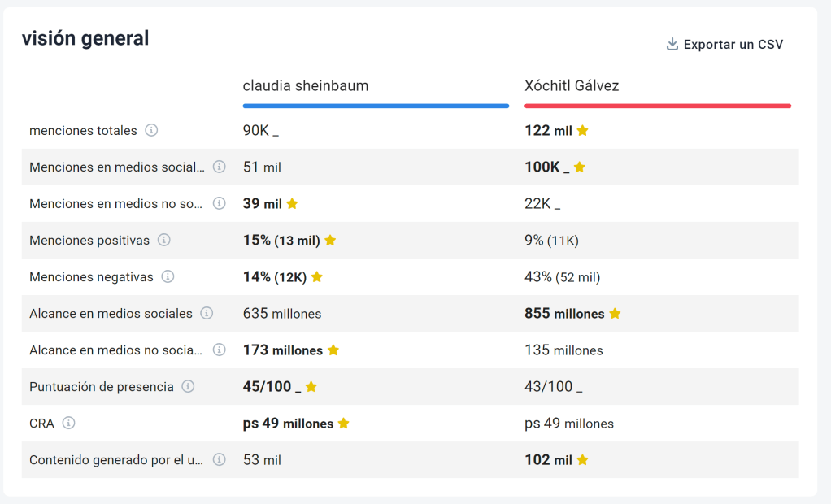
Task: Click the visión general heading
Action: click(x=85, y=38)
